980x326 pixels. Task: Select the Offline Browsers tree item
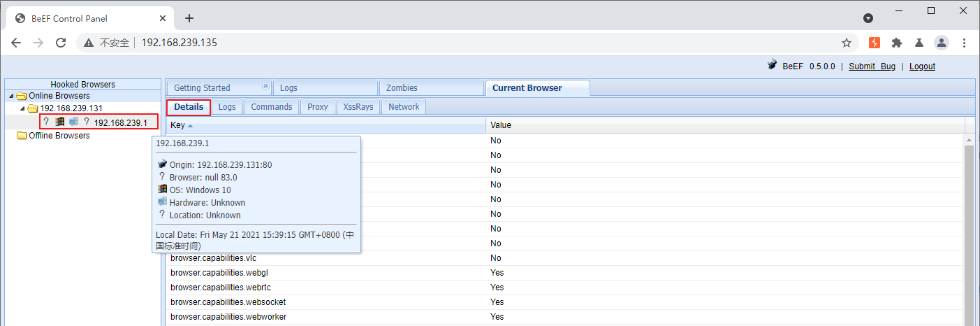(59, 136)
